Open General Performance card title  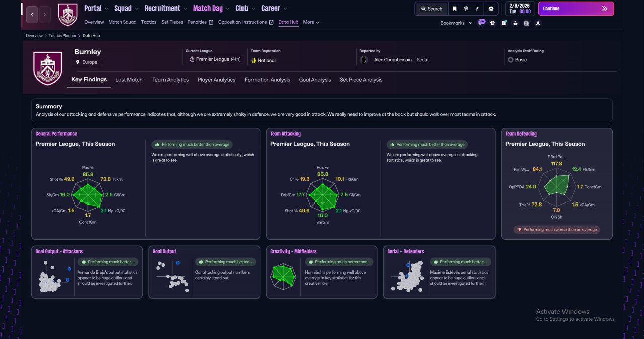click(x=56, y=134)
